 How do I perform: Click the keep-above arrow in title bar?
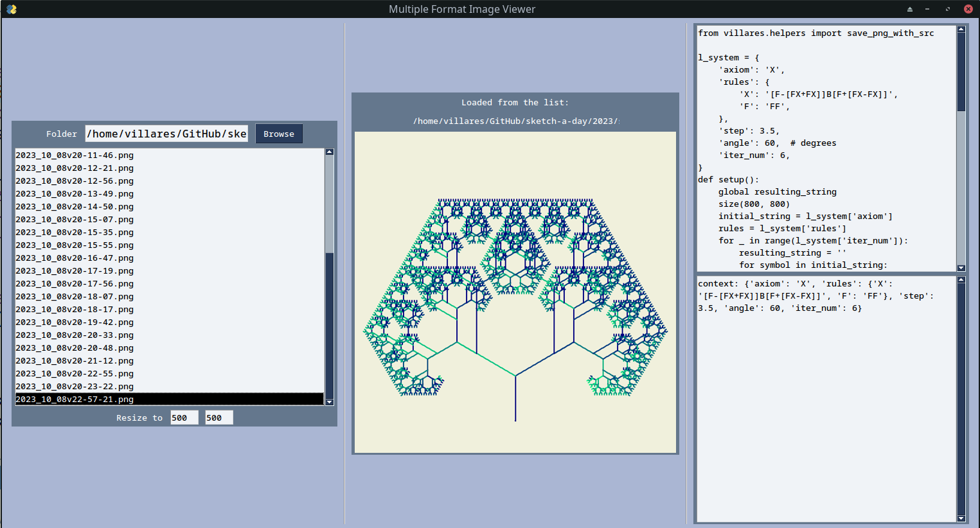tap(910, 9)
